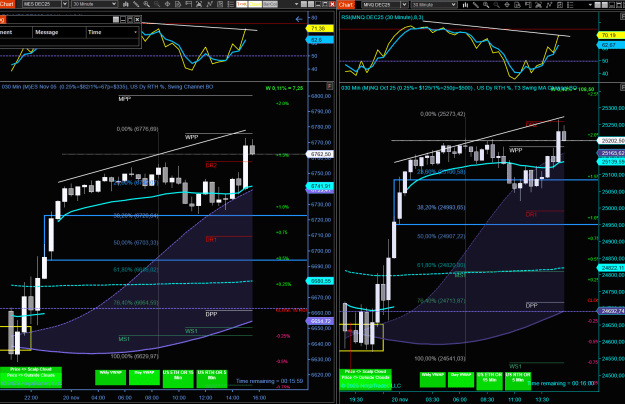Viewport: 625px width, 404px height.
Task: Toggle Trad button in MES chart toolbar
Action: [242, 4]
